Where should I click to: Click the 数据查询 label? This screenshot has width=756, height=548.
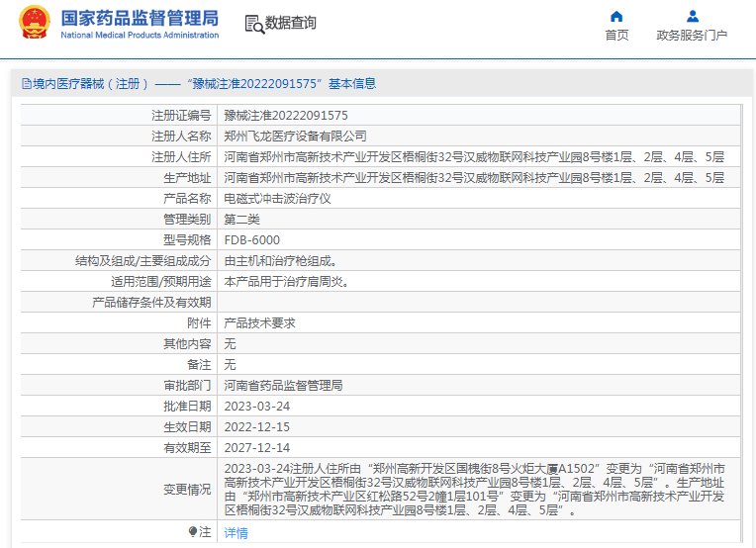click(x=290, y=23)
